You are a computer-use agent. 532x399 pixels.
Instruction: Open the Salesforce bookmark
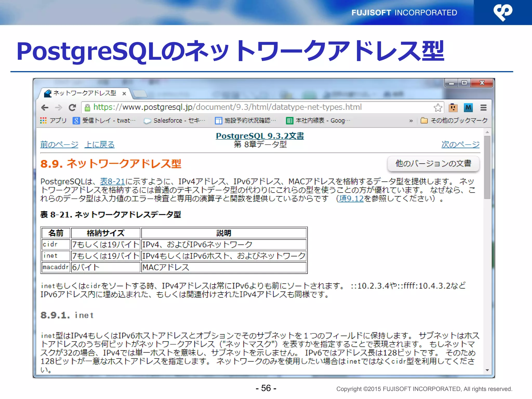coord(175,121)
